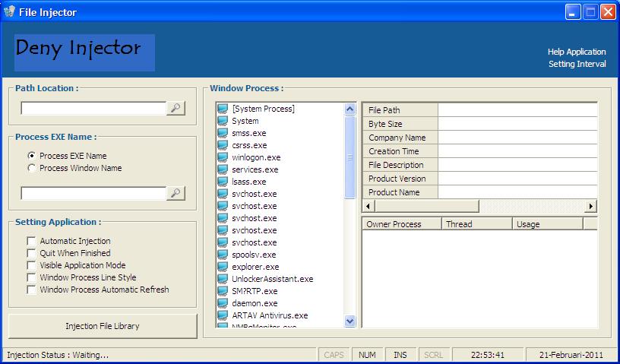Image resolution: width=620 pixels, height=364 pixels.
Task: Click the monitor icon beside [System Process]
Action: 223,109
